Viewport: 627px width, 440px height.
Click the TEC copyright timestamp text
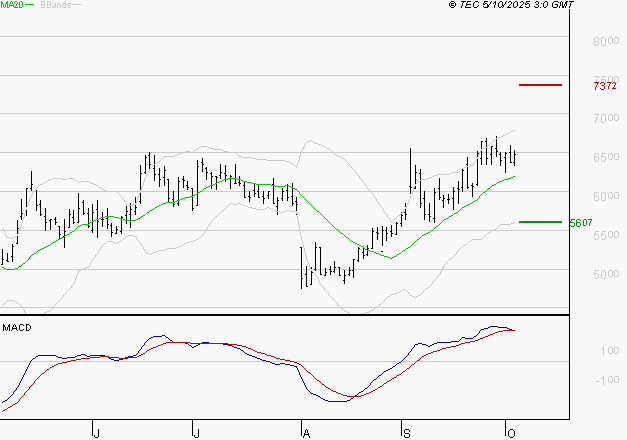511,4
